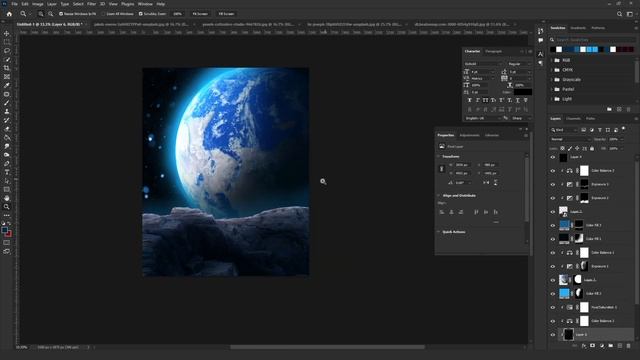Open the layer filter Kind dropdown
This screenshot has height=360, width=640.
[564, 130]
